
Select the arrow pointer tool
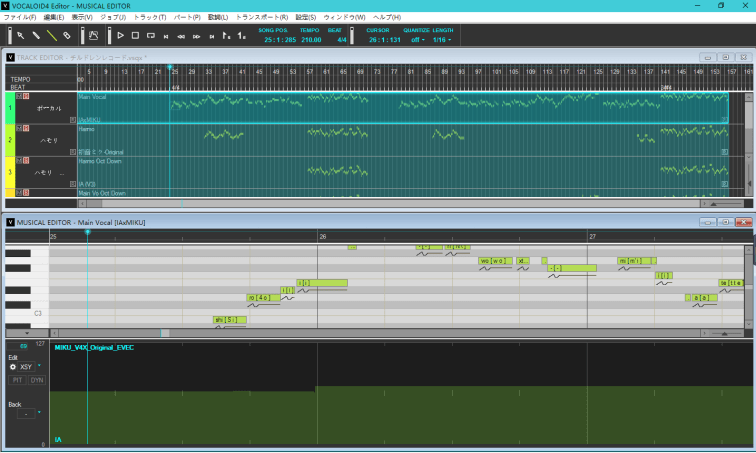coord(20,35)
